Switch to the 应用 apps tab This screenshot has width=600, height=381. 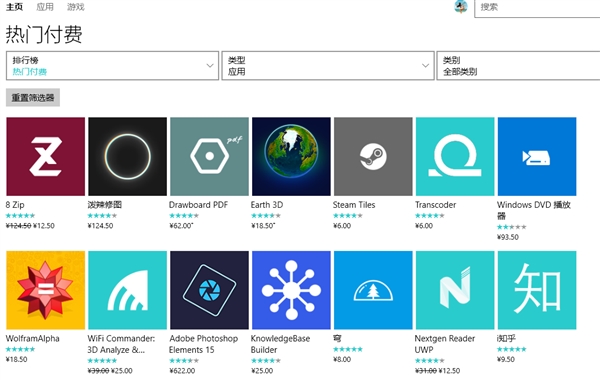pos(45,7)
